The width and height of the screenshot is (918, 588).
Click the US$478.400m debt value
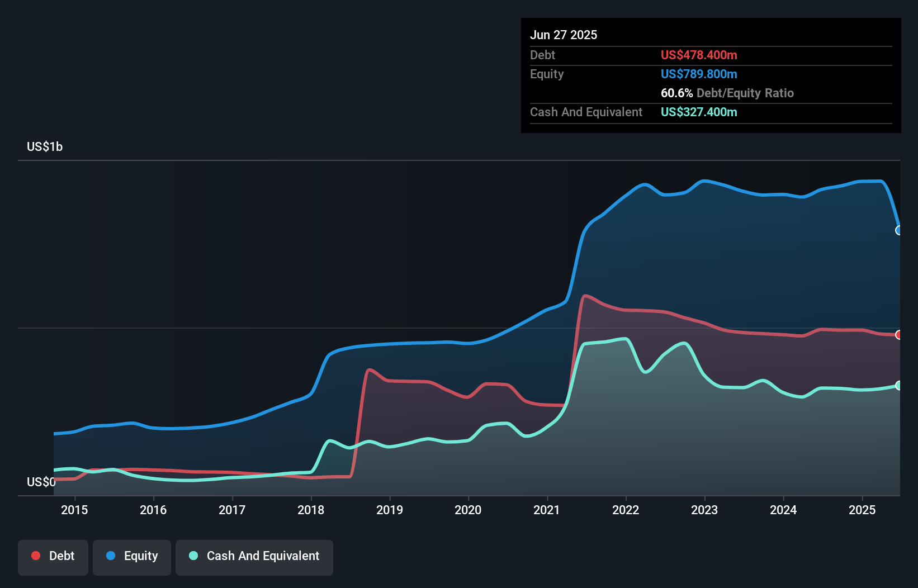click(x=699, y=55)
